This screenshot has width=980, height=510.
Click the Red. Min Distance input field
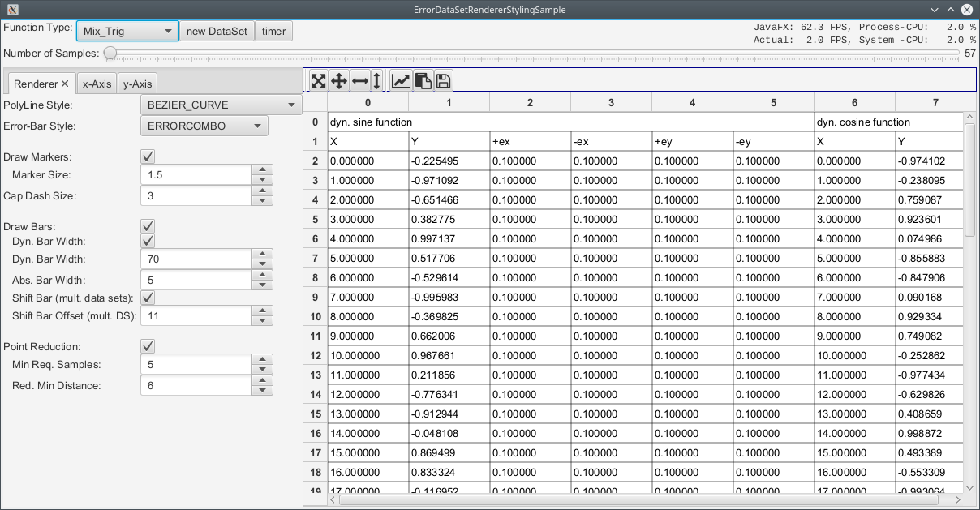click(196, 385)
